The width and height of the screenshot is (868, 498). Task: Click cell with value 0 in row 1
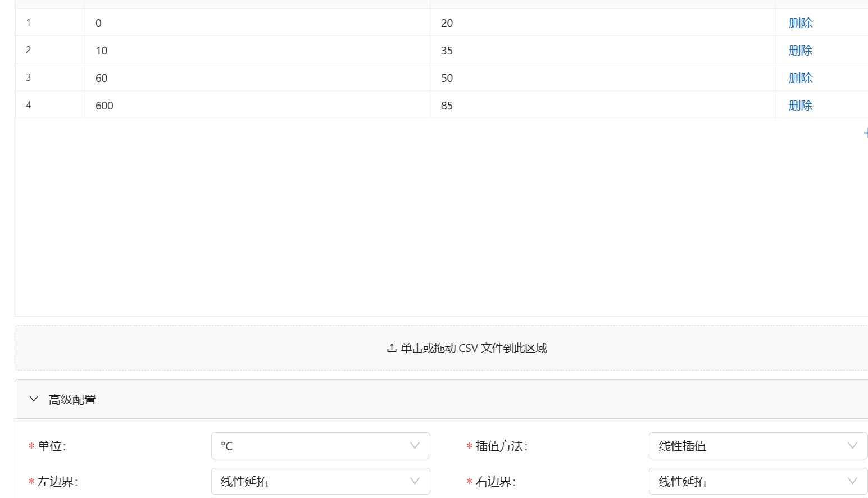coord(257,23)
